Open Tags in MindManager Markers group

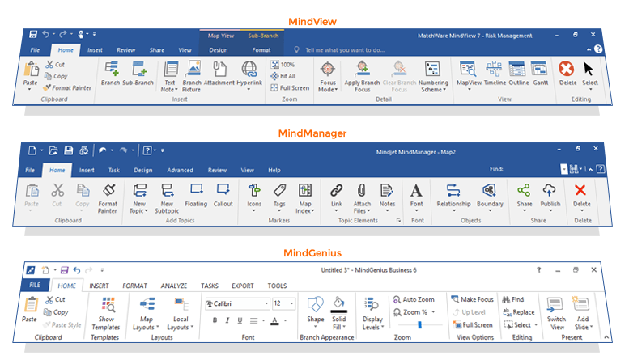(x=279, y=197)
